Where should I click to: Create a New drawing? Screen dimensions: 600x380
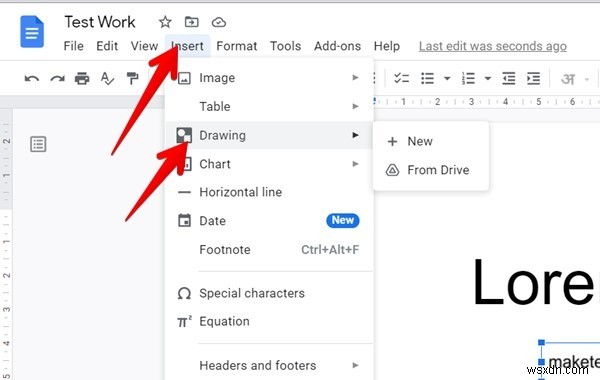coord(431,141)
